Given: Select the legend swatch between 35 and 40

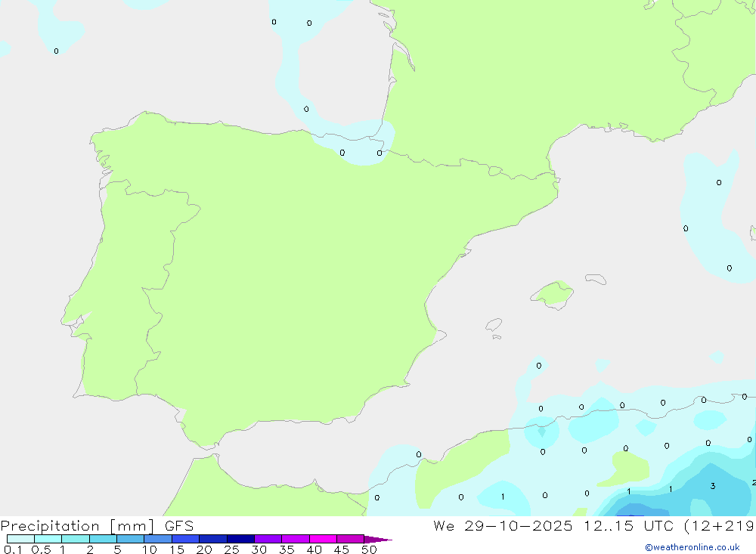Looking at the screenshot, I should click(296, 539).
